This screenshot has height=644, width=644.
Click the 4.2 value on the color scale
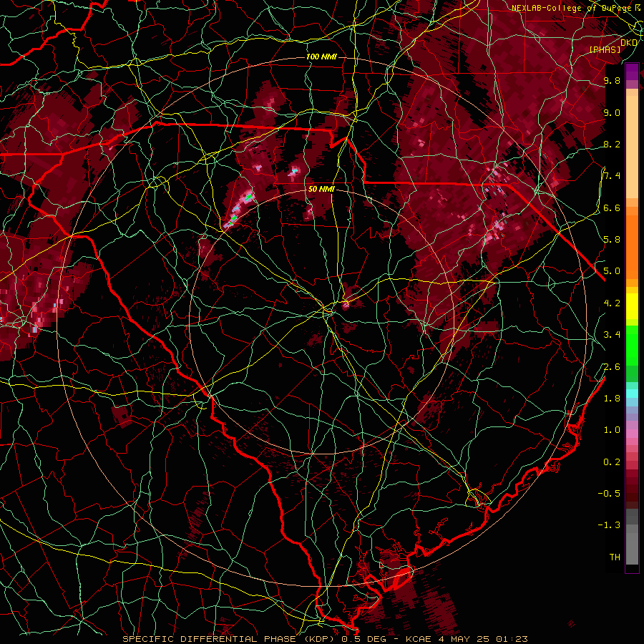coord(612,303)
